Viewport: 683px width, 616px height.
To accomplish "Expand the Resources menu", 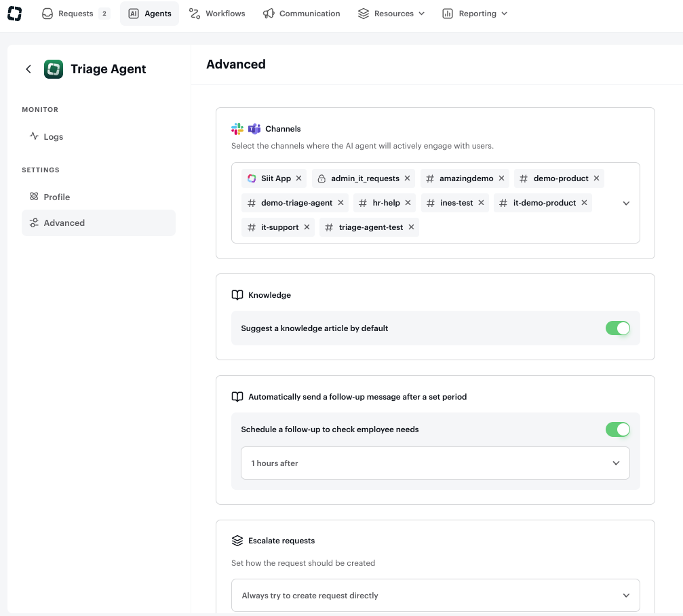I will (391, 14).
